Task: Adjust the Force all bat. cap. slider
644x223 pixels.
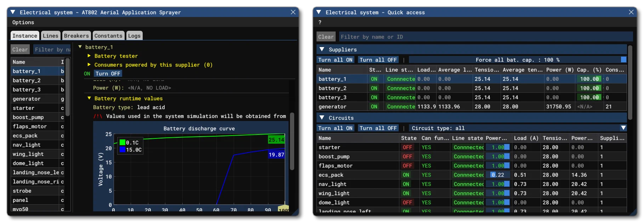Action: click(518, 60)
